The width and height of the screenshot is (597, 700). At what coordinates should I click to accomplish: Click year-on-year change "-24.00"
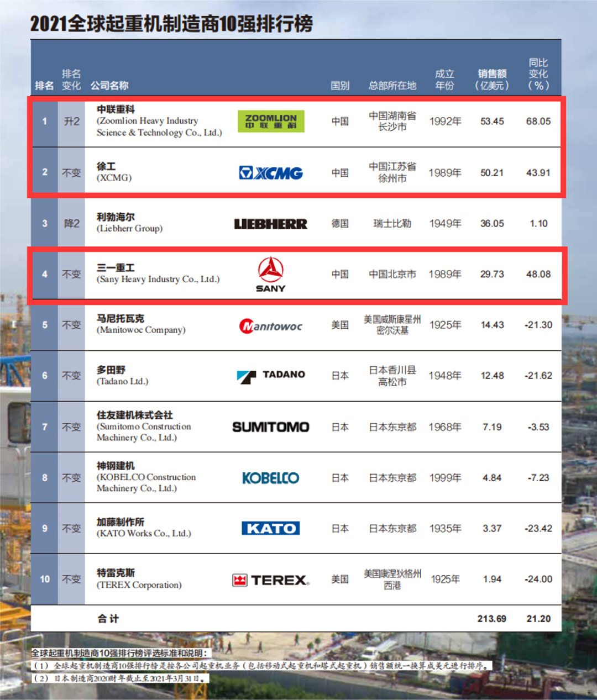538,580
